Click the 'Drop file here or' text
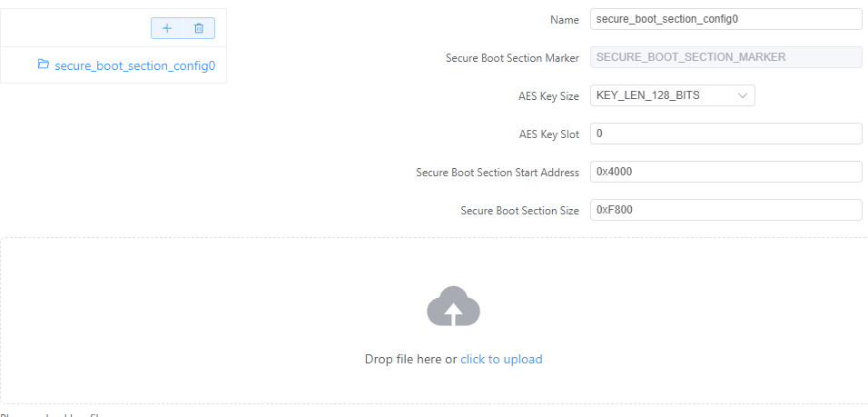868x417 pixels. click(410, 360)
